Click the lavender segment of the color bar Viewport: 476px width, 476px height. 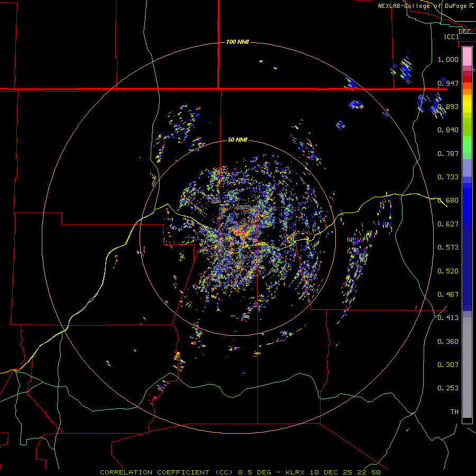[467, 168]
